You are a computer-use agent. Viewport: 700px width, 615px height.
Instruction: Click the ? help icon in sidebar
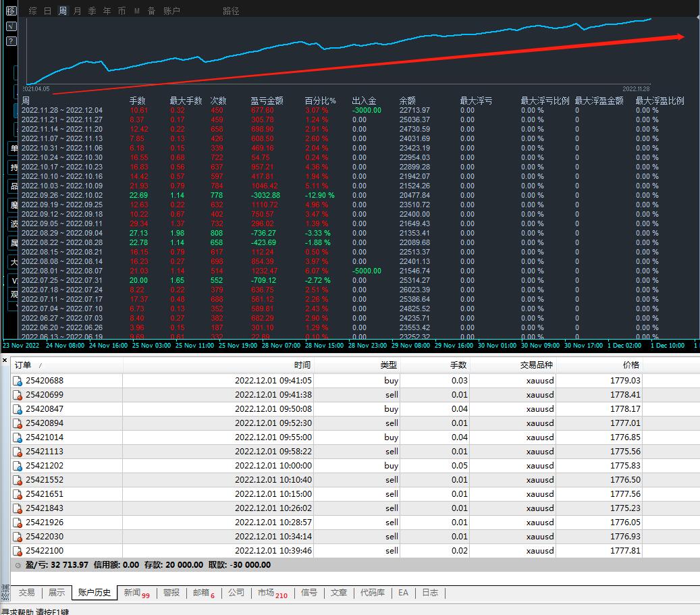point(11,41)
